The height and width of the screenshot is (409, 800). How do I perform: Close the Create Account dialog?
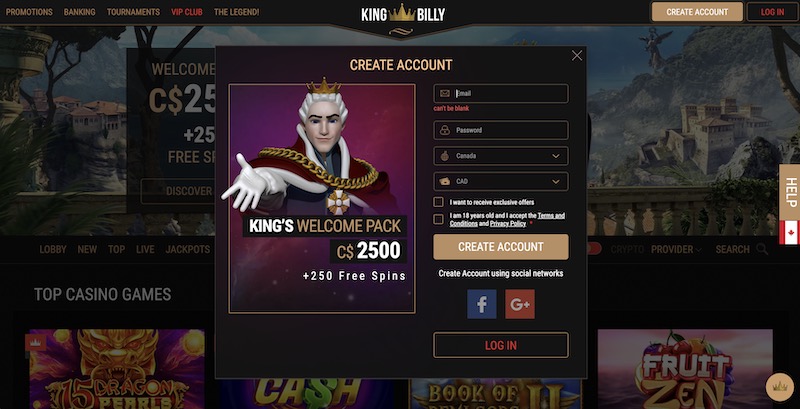click(x=577, y=56)
